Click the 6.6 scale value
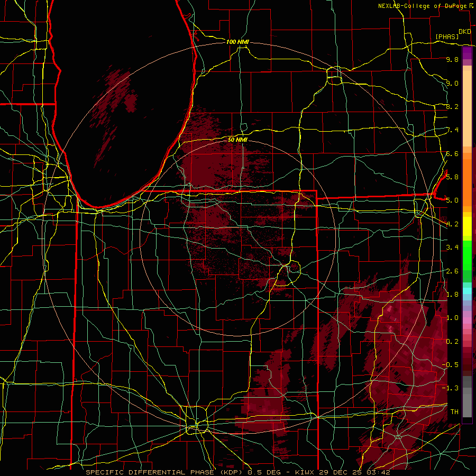Viewport: 476px width, 476px height. click(x=452, y=153)
